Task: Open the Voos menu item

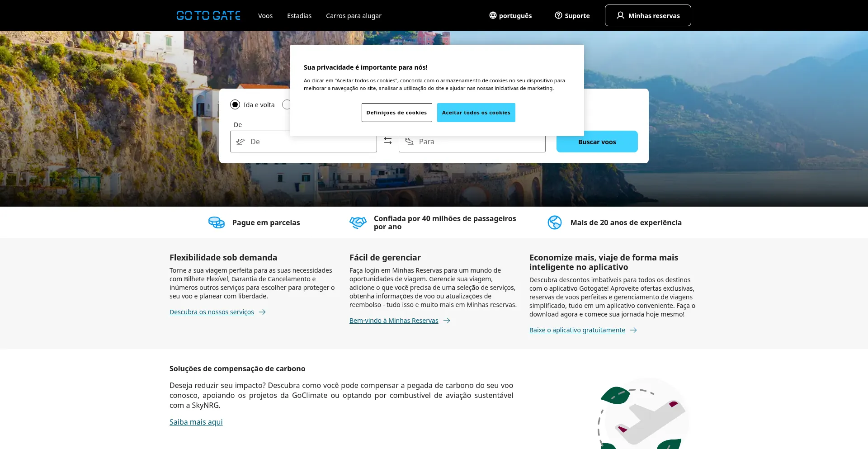Action: click(x=265, y=16)
